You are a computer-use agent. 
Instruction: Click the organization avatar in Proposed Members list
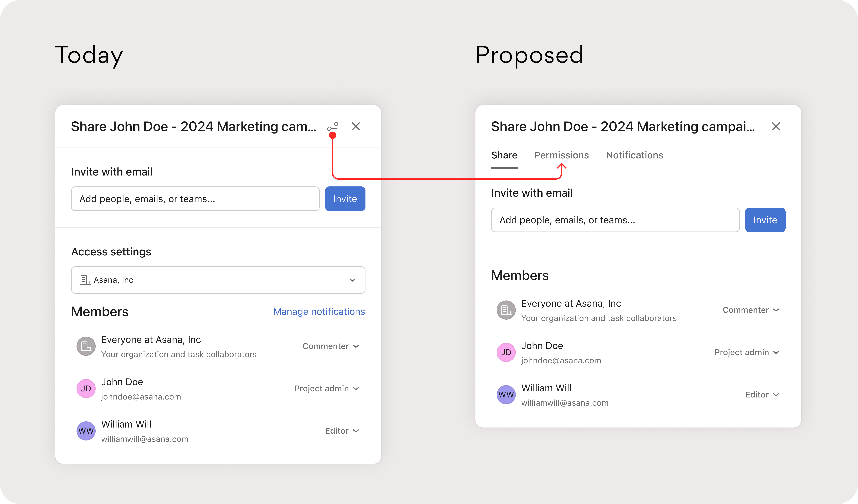click(x=506, y=310)
